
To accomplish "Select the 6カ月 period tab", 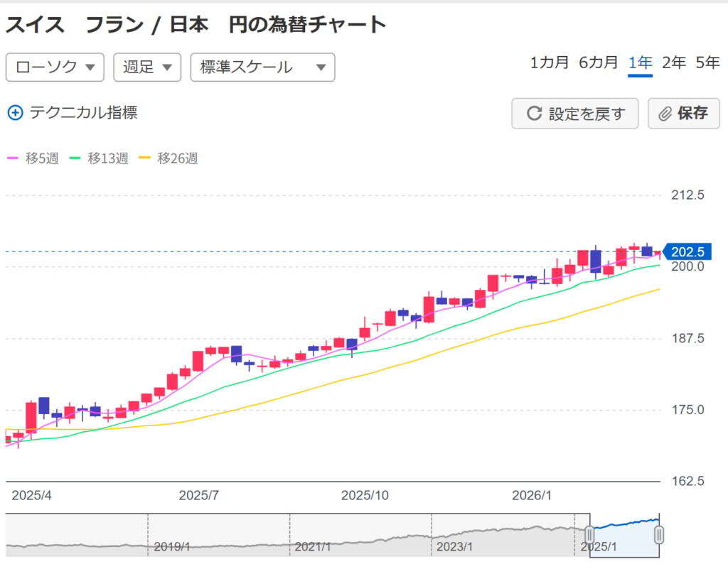I will click(x=598, y=63).
